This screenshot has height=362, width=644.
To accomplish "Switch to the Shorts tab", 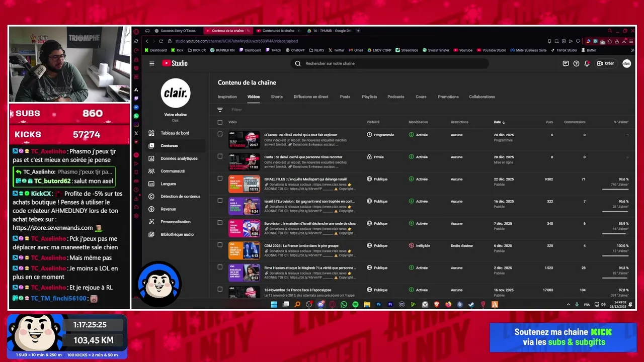I will click(x=277, y=97).
